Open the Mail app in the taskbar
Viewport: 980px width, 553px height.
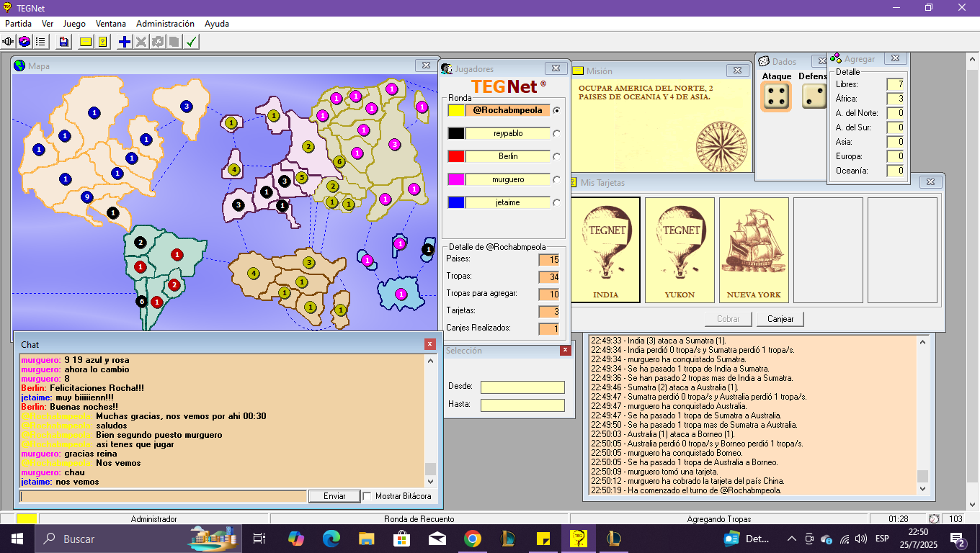[437, 538]
